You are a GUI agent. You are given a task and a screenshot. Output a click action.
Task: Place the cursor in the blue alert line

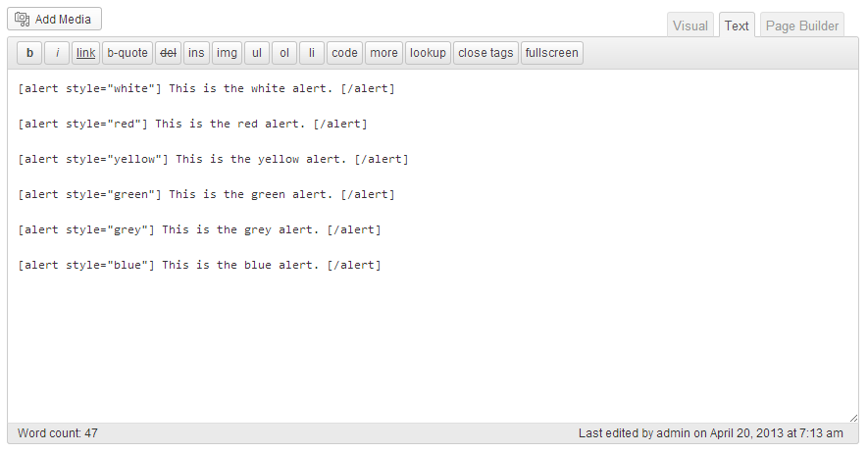click(199, 265)
